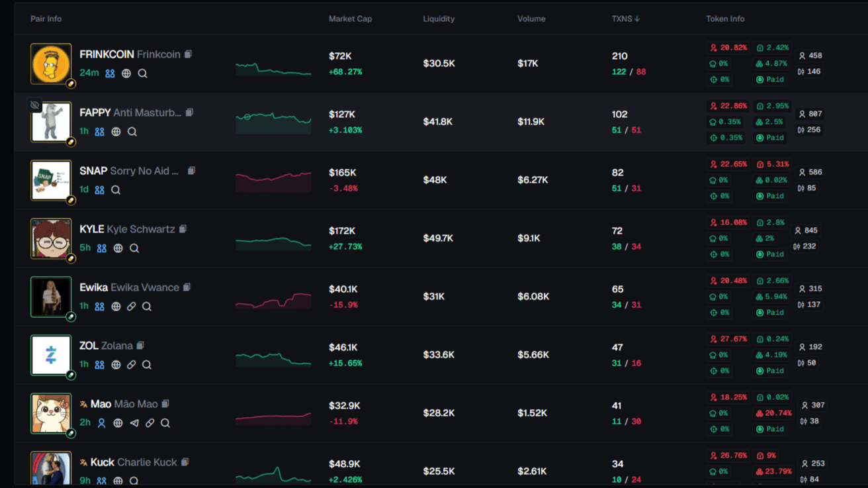868x488 pixels.
Task: Copy the ZOL Zolana address
Action: point(140,346)
